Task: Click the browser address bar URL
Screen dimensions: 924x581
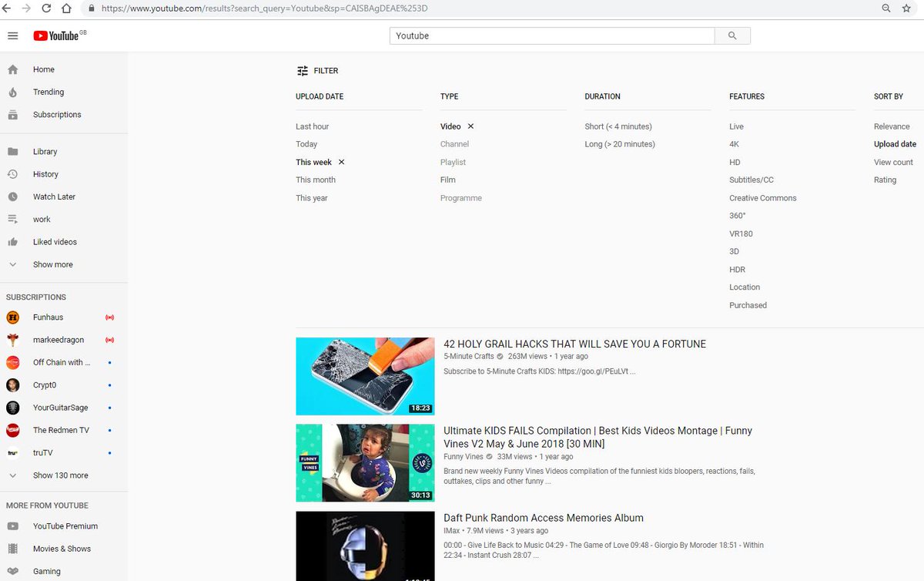Action: click(x=264, y=8)
